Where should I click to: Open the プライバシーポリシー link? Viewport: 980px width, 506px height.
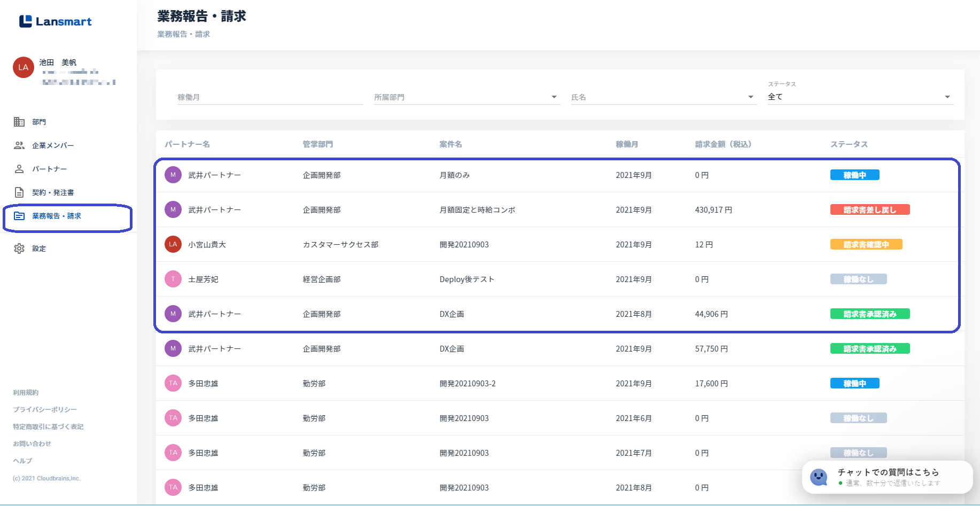(x=45, y=410)
